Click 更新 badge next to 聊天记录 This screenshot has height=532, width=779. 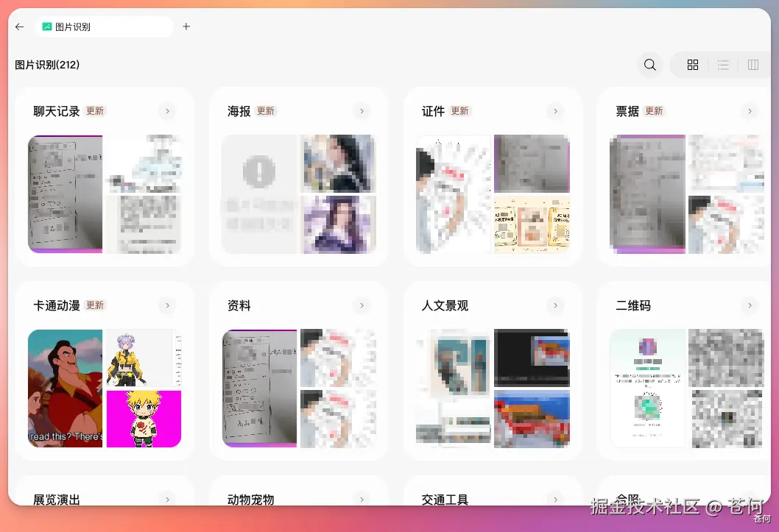(x=95, y=110)
